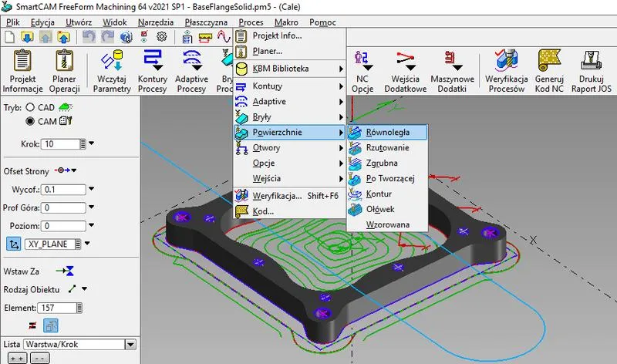The image size is (617, 364).
Task: Select the CAD mode radio button
Action: (x=31, y=107)
